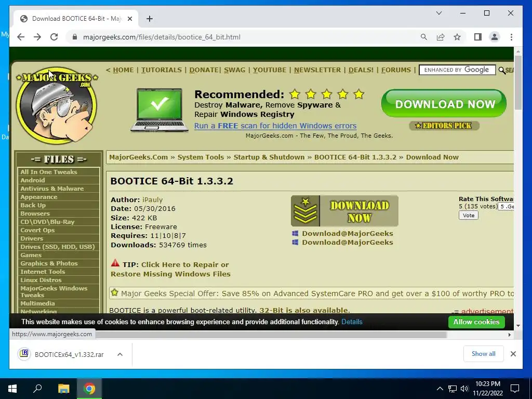The width and height of the screenshot is (532, 399).
Task: Open the Windows Start menu
Action: point(12,389)
